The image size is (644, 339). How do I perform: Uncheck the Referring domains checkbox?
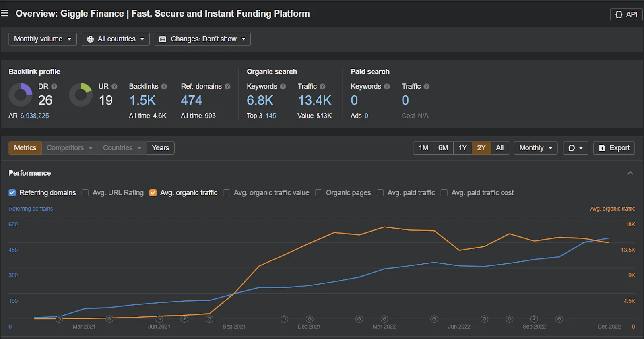point(12,193)
